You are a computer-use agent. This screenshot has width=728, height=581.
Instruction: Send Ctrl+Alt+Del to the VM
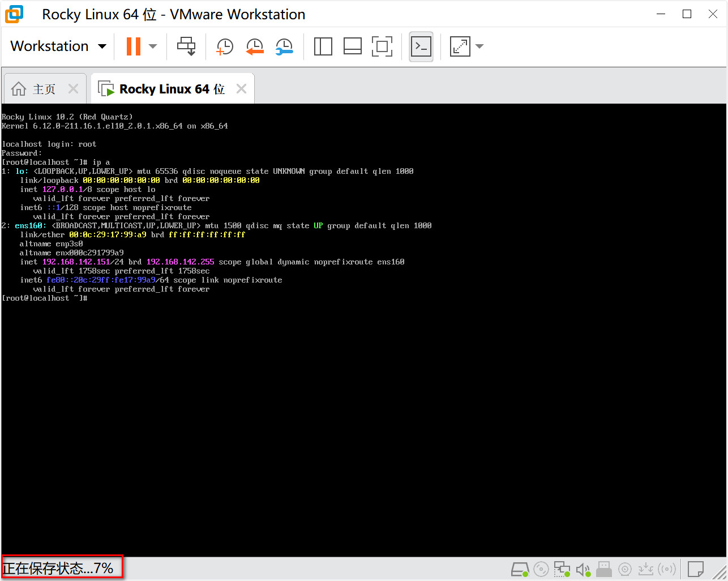pyautogui.click(x=186, y=46)
